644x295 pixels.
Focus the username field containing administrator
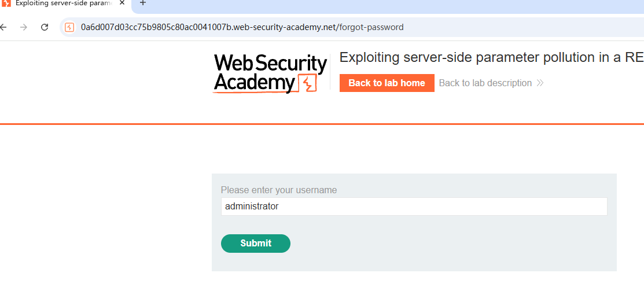(414, 207)
